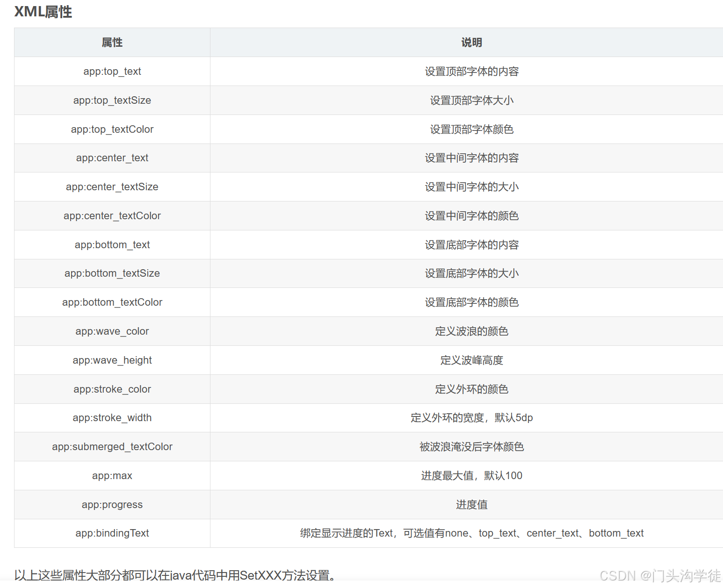The image size is (723, 588).
Task: Click the 设置顶部字体大小 description
Action: point(471,100)
